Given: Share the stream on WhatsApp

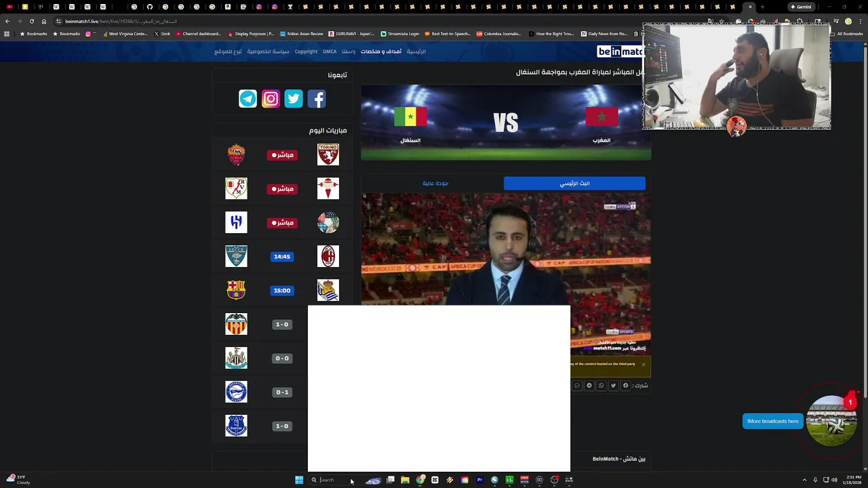Looking at the screenshot, I should (601, 386).
